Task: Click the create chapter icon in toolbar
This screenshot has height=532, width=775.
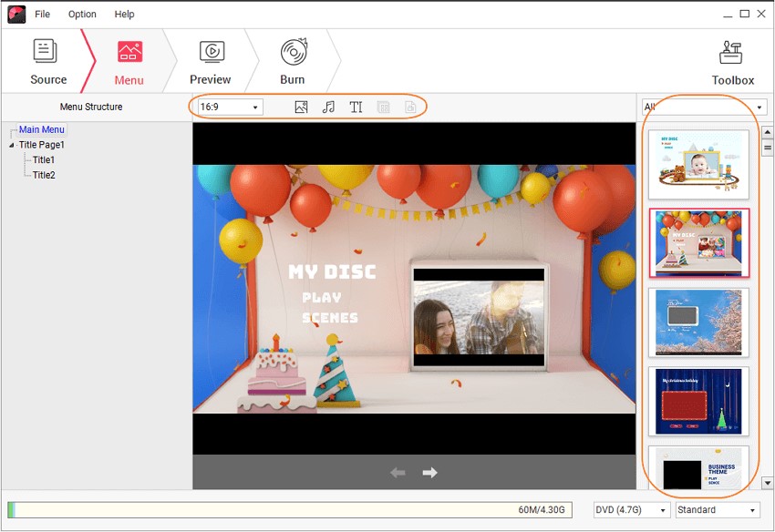Action: 384,107
